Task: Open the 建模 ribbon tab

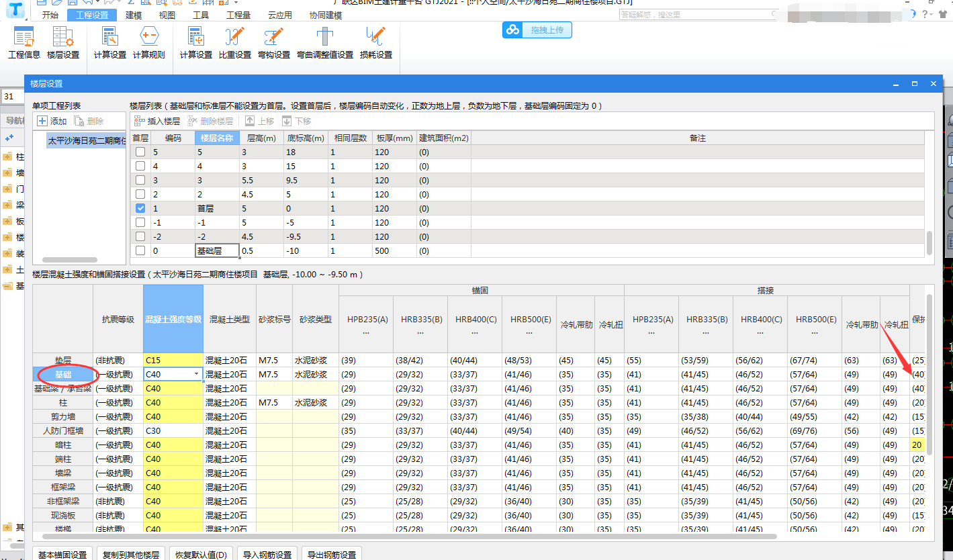Action: [134, 15]
